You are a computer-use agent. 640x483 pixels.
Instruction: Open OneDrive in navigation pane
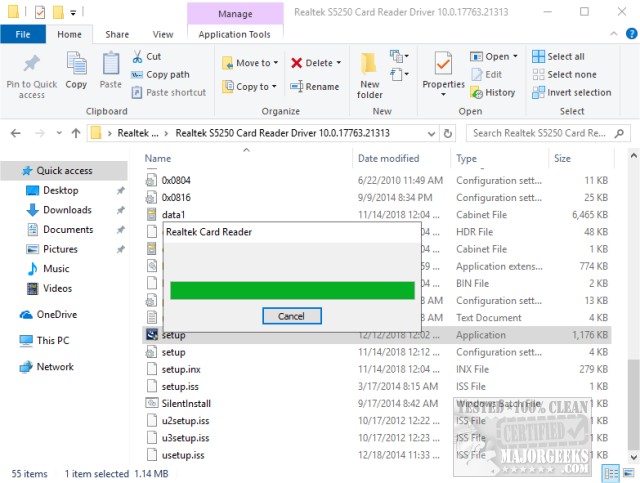(57, 314)
